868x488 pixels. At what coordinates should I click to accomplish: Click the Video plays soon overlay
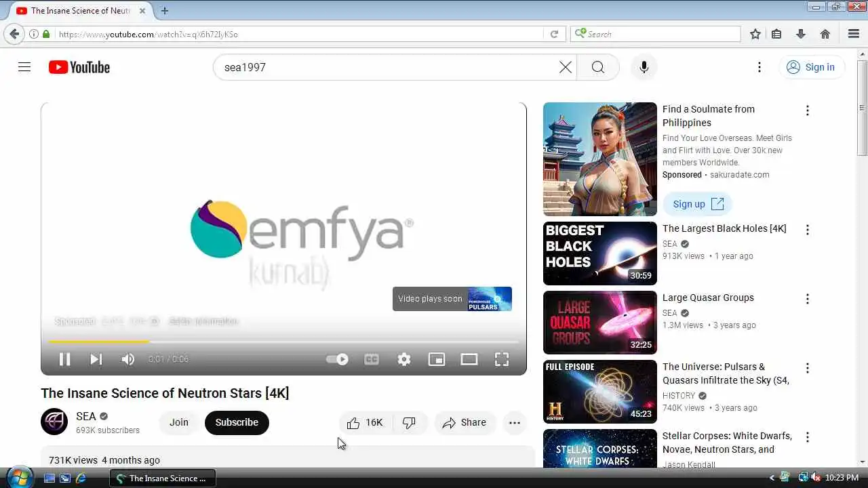click(452, 299)
